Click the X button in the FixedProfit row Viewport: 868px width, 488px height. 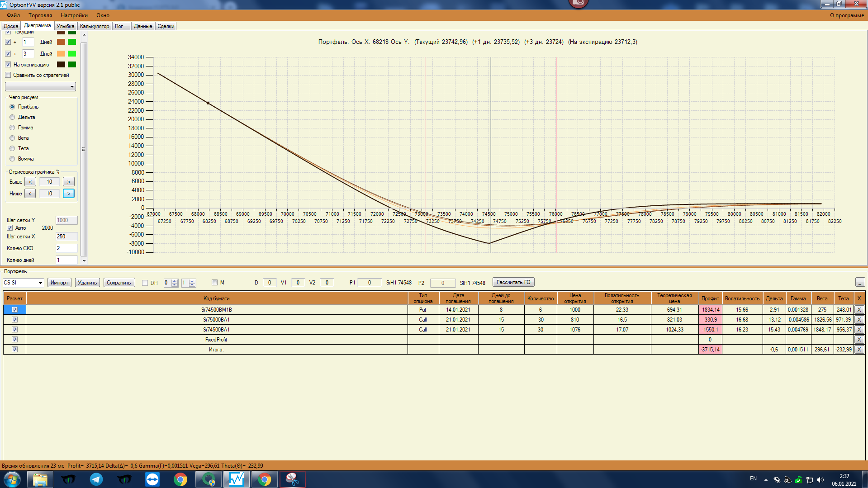[859, 340]
